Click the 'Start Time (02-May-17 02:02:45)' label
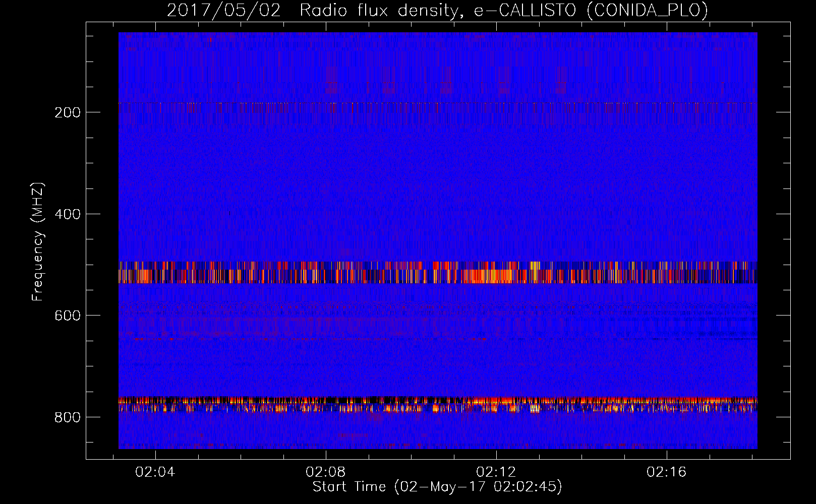 [x=437, y=487]
